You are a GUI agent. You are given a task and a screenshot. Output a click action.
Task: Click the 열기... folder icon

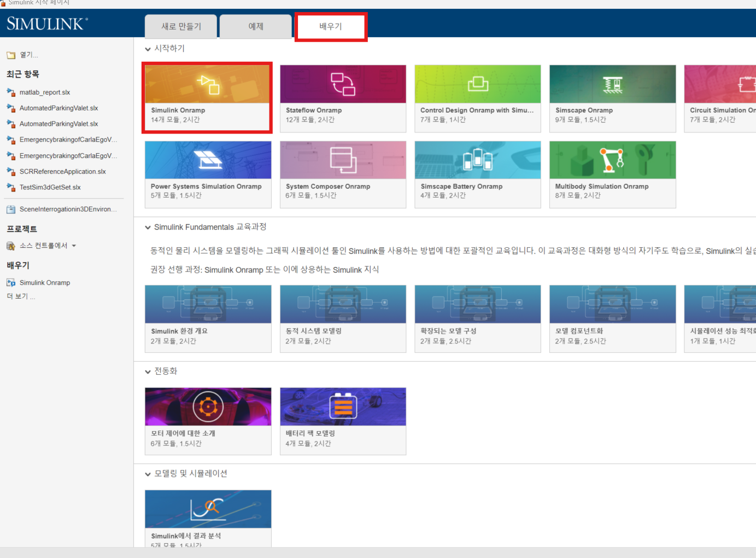(11, 55)
